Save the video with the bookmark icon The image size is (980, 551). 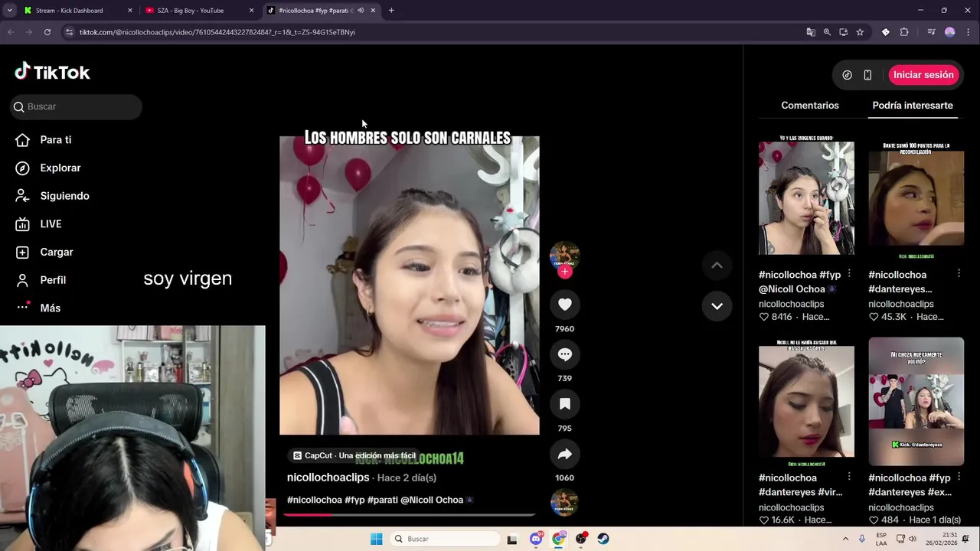coord(565,404)
